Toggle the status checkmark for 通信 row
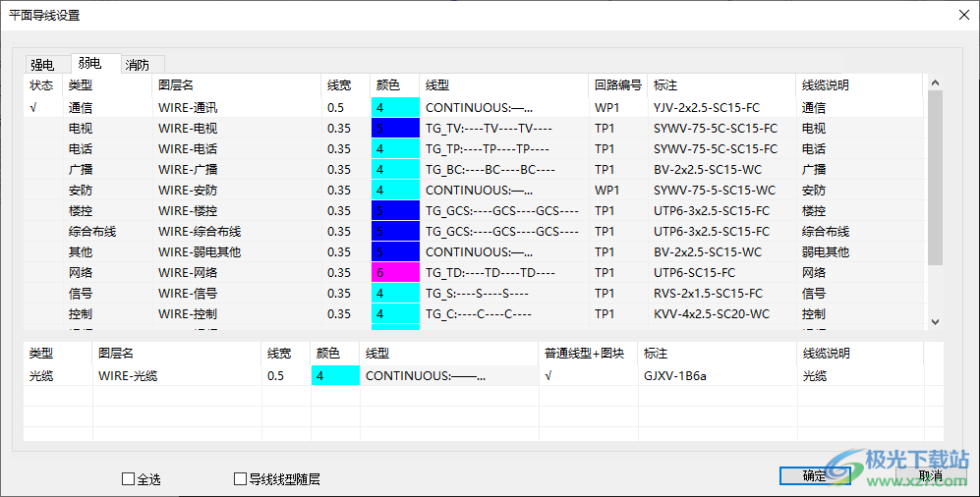This screenshot has height=497, width=980. click(x=33, y=107)
